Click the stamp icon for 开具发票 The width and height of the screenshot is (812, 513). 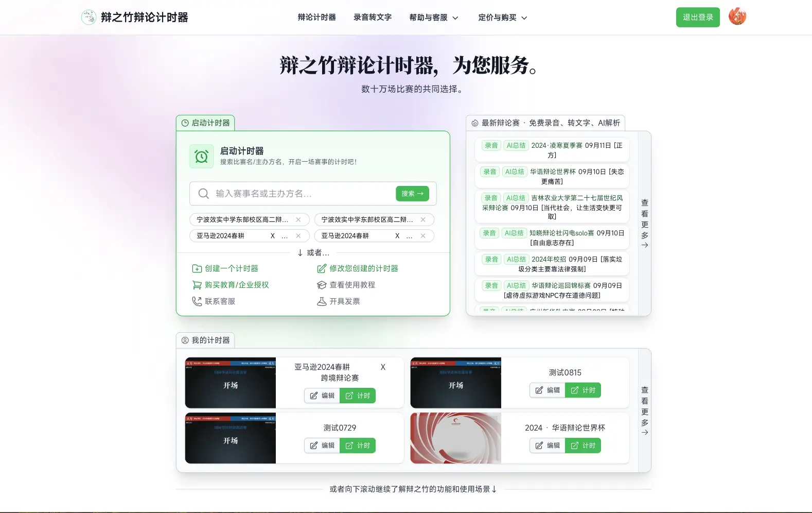point(322,301)
